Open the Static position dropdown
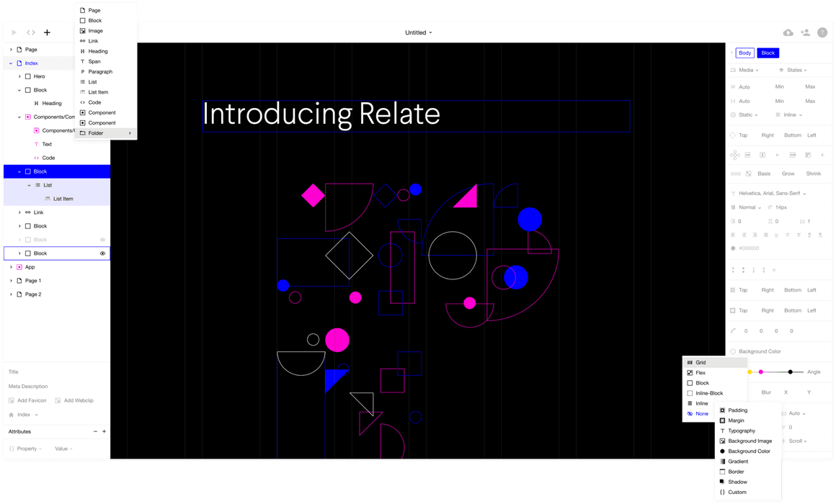The width and height of the screenshot is (836, 504). [x=748, y=115]
